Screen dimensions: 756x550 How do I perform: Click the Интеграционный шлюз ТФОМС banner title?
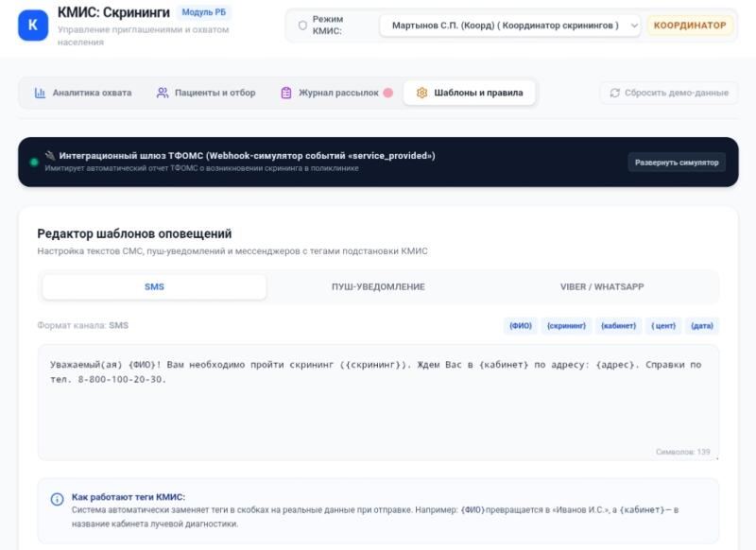[x=247, y=156]
